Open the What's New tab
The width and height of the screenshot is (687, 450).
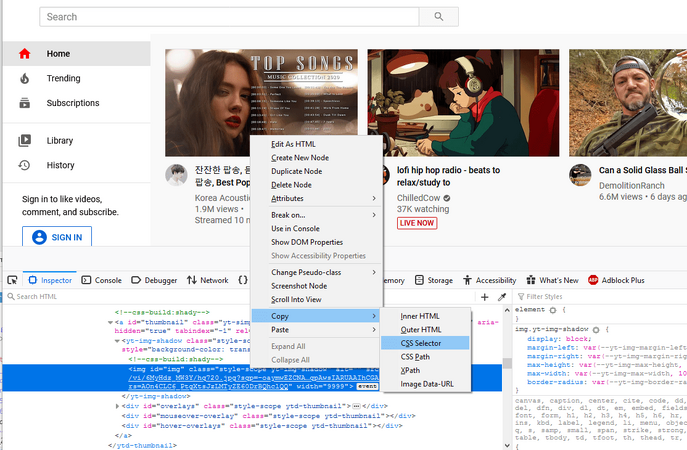pos(552,280)
